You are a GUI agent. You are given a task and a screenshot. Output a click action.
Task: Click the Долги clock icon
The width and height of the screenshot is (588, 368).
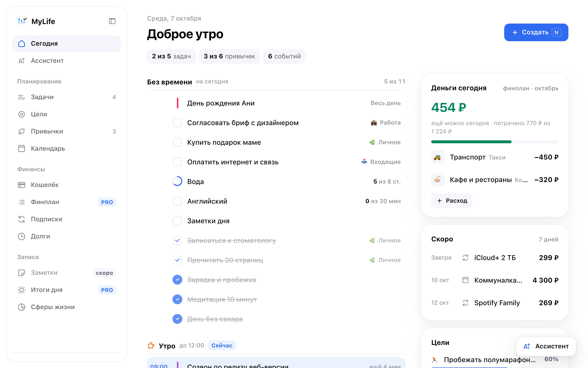22,236
